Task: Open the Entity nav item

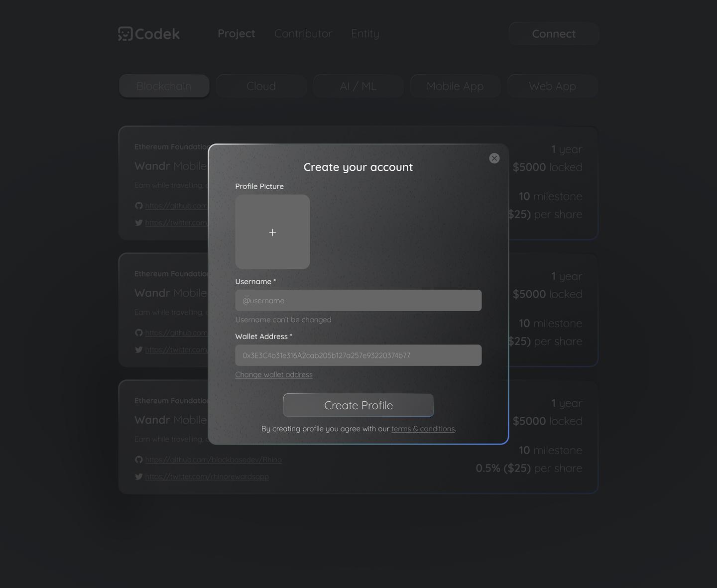Action: (x=365, y=33)
